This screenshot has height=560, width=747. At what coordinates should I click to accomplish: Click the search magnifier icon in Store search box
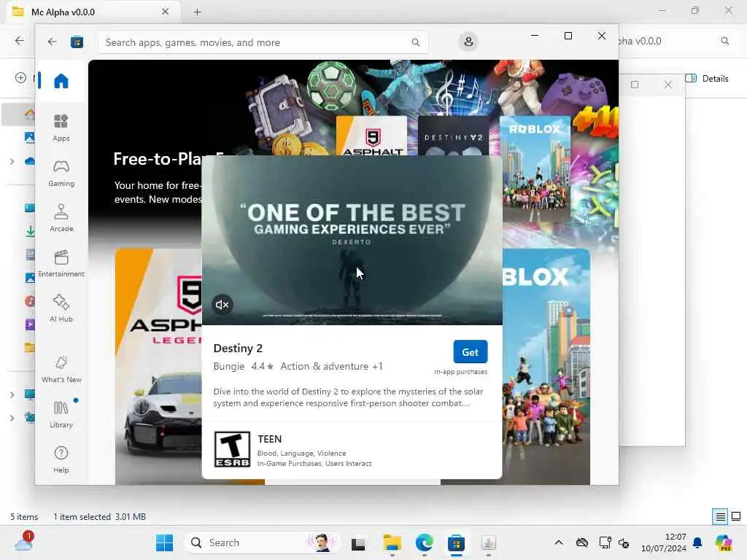click(415, 42)
